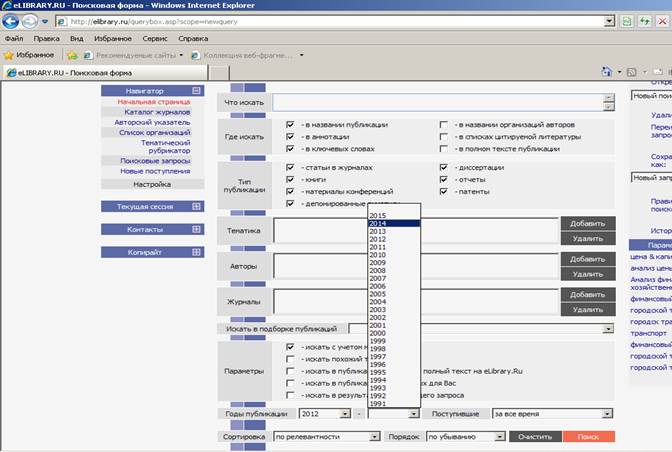Expand the Контакты panel
Viewport: 672px width, 452px height.
[196, 229]
